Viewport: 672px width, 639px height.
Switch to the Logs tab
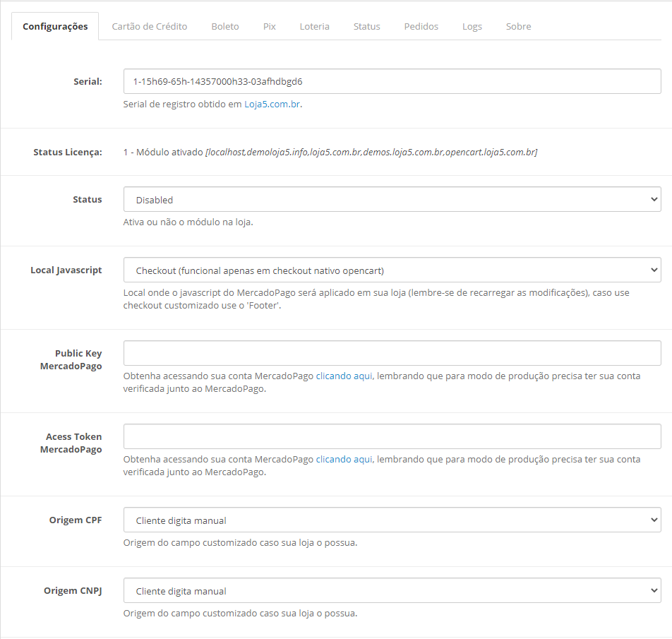point(472,27)
